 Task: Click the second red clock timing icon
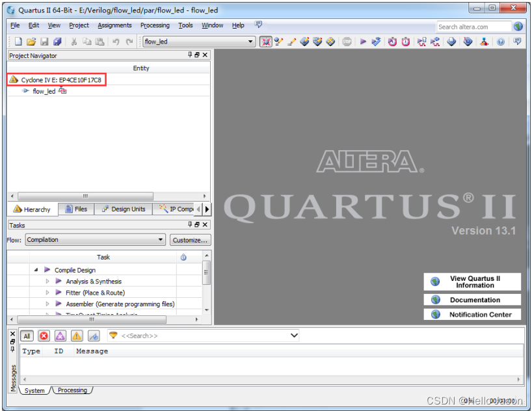tap(405, 42)
